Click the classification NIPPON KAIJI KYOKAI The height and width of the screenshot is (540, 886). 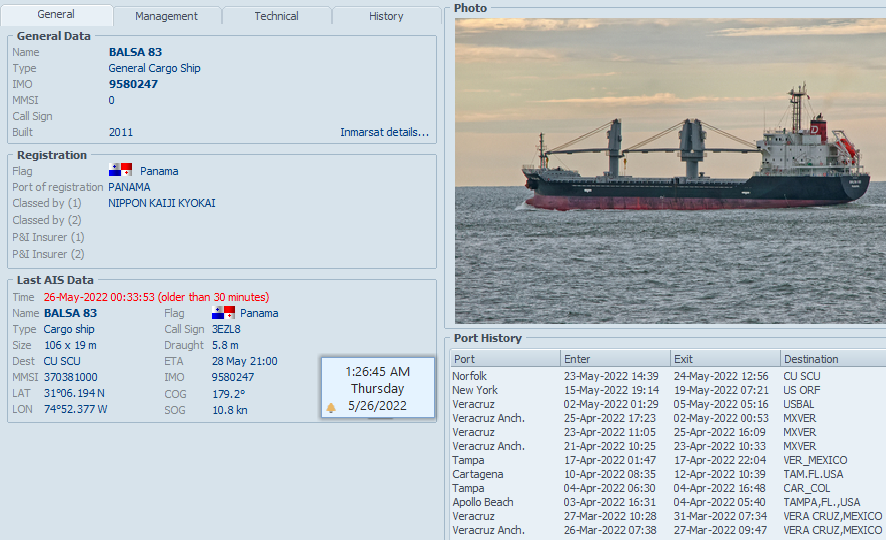(162, 203)
